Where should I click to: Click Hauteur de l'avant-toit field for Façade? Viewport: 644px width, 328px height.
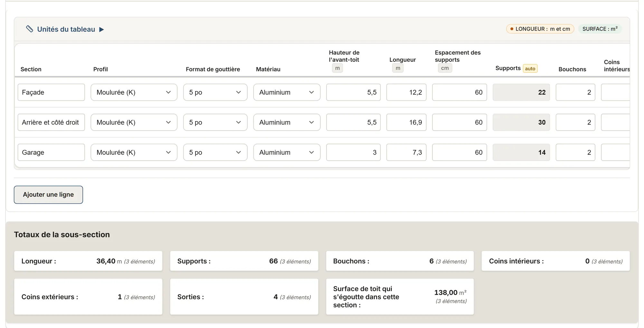[353, 92]
